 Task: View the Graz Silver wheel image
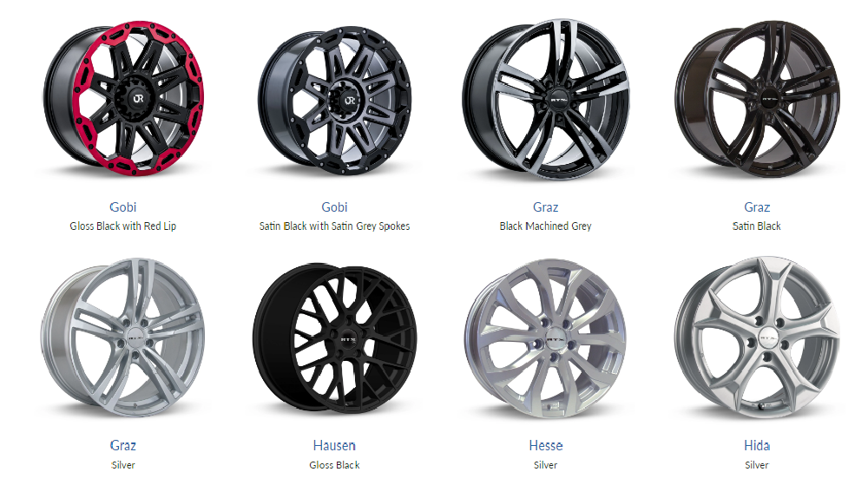click(x=123, y=337)
